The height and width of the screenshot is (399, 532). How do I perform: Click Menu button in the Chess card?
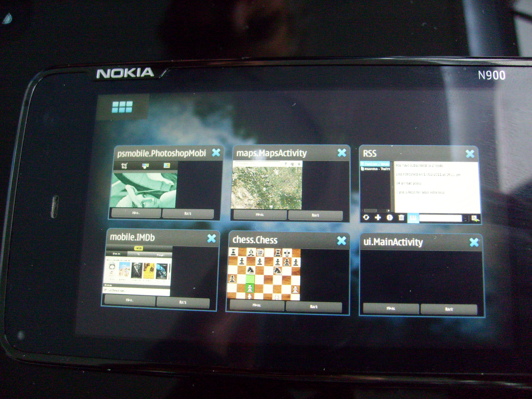coord(257,305)
